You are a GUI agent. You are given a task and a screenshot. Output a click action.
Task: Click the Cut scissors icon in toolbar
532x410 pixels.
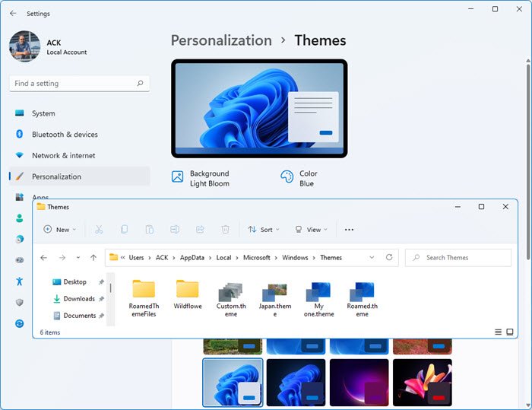pos(99,229)
